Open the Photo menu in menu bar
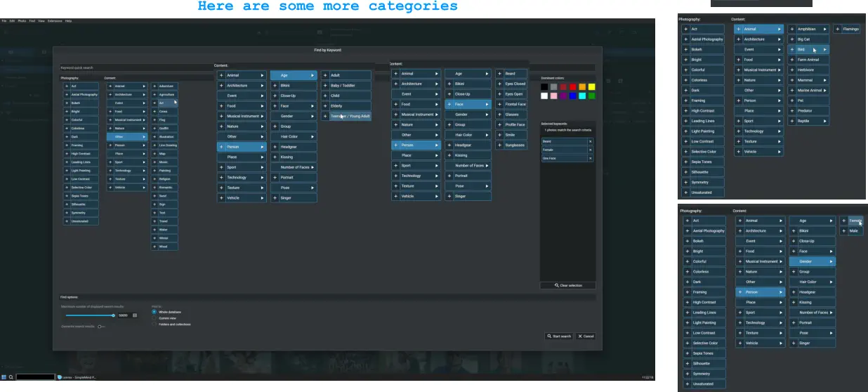 coord(22,21)
